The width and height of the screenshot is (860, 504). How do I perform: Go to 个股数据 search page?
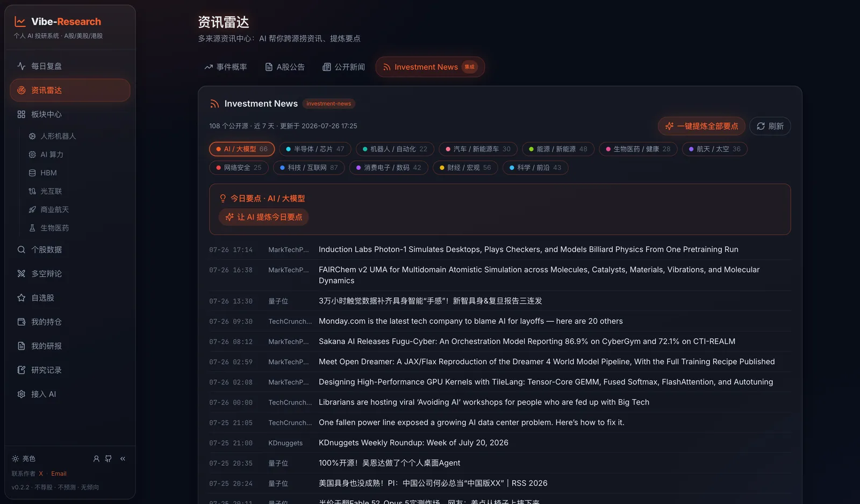(x=70, y=249)
